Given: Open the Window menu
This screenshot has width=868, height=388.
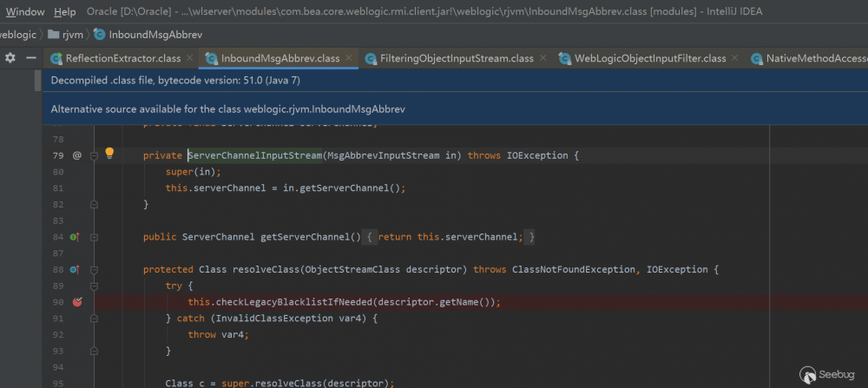Looking at the screenshot, I should pyautogui.click(x=25, y=11).
